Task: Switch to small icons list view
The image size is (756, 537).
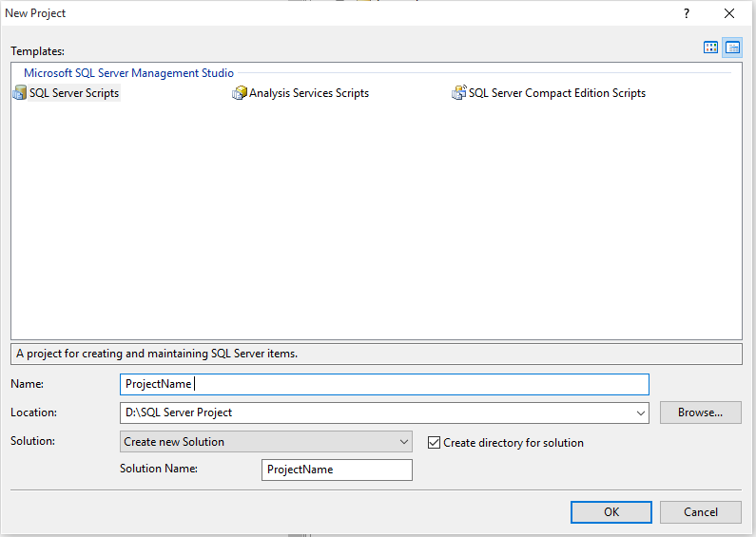Action: [732, 48]
